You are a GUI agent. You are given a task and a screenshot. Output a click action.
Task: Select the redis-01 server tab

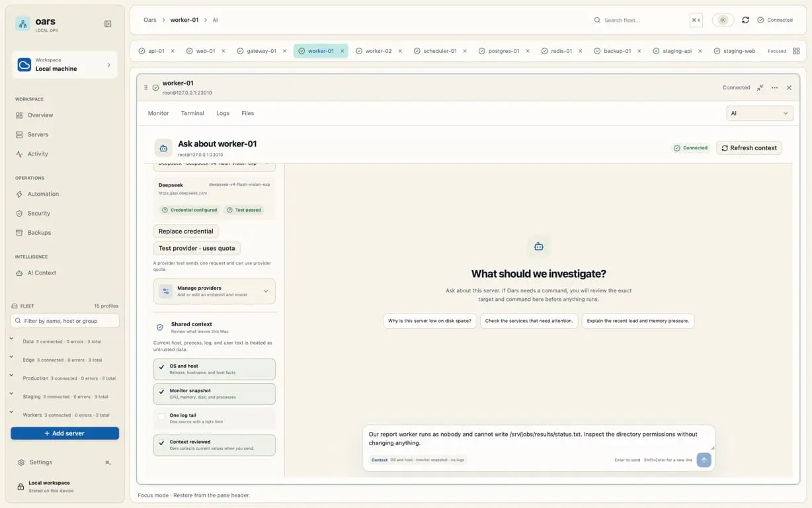coord(561,51)
